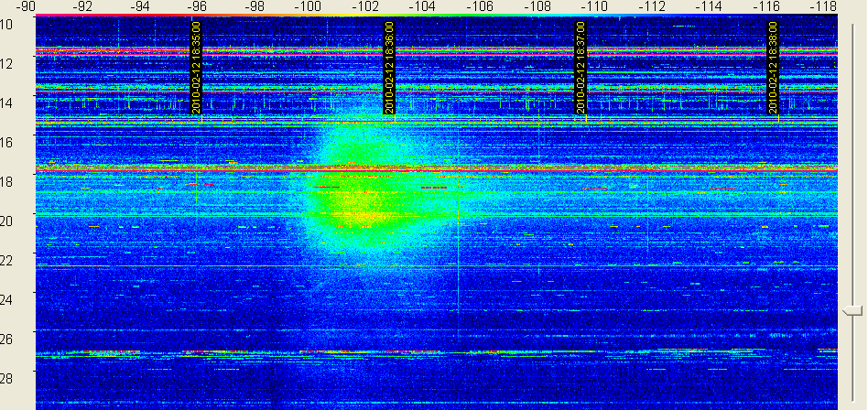The width and height of the screenshot is (868, 410).
Task: Click the -90 value on the color scale
Action: click(26, 6)
